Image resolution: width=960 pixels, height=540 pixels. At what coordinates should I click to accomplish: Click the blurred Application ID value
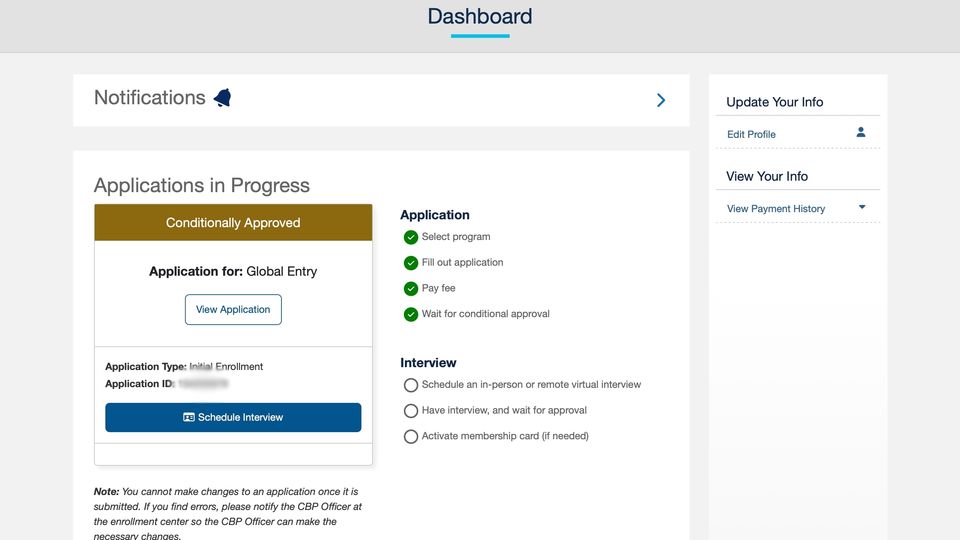coord(203,383)
